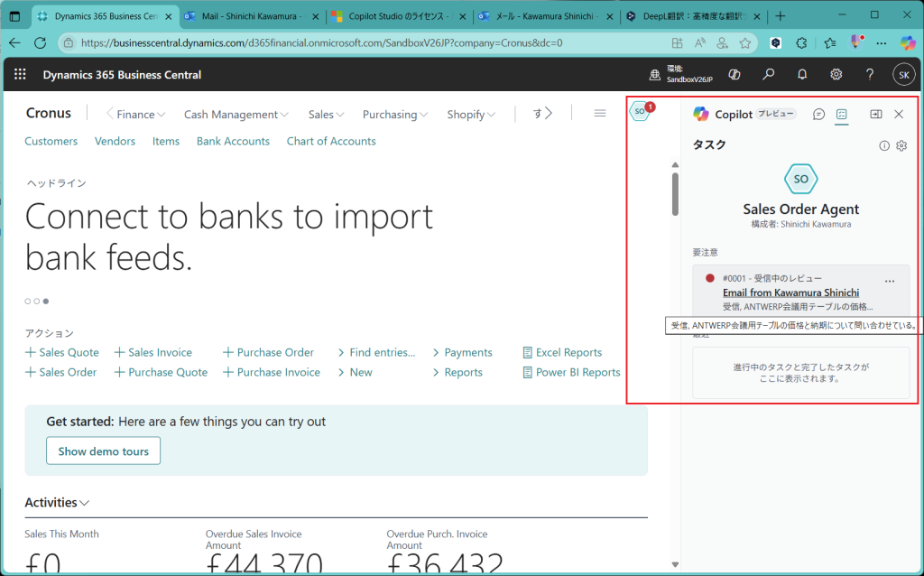Create a new Sales Invoice
This screenshot has height=576, width=924.
click(x=152, y=353)
